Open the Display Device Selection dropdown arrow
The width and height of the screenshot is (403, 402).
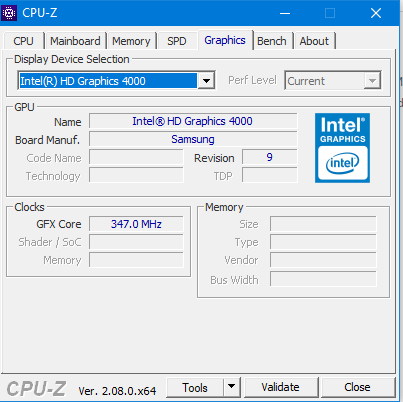[x=206, y=81]
